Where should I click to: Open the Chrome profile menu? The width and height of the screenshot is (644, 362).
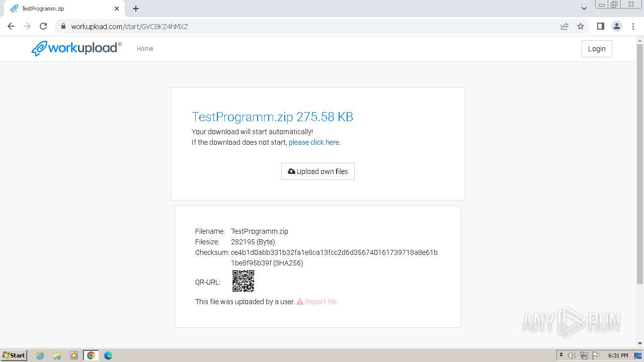[x=617, y=26]
